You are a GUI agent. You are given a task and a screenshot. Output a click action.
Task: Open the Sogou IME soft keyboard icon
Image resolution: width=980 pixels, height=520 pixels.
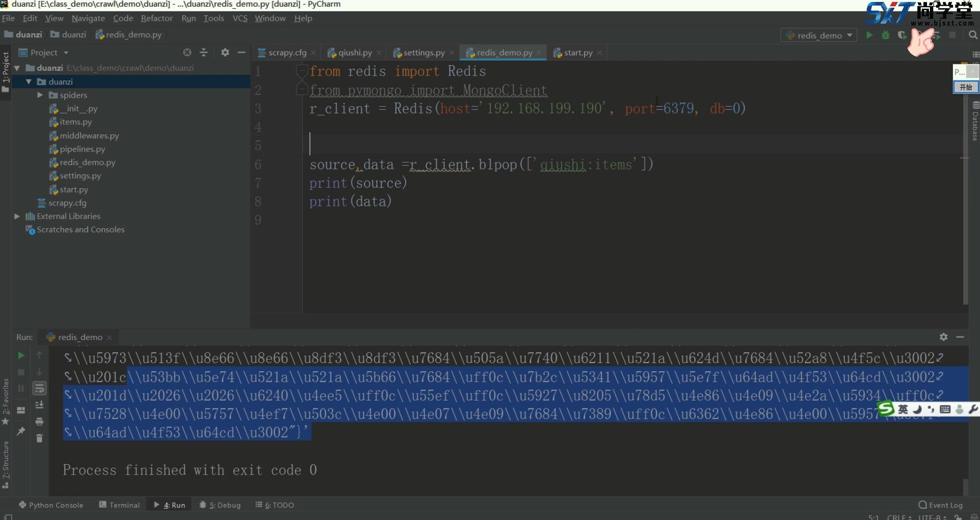[945, 409]
